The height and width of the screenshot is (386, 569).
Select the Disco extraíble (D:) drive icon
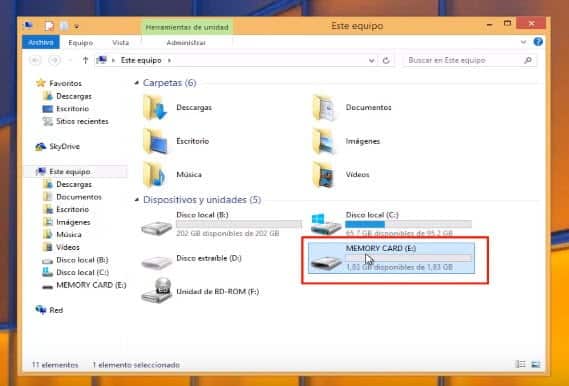point(156,262)
